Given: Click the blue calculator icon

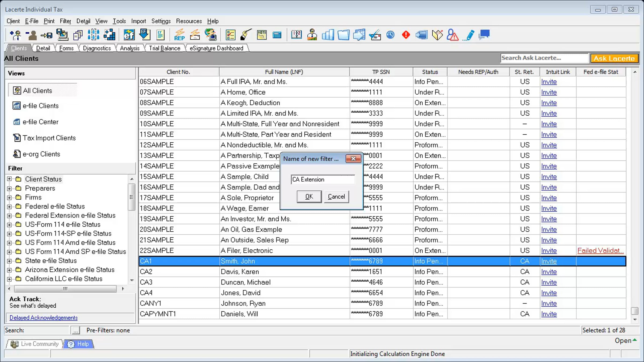Looking at the screenshot, I should click(x=277, y=35).
